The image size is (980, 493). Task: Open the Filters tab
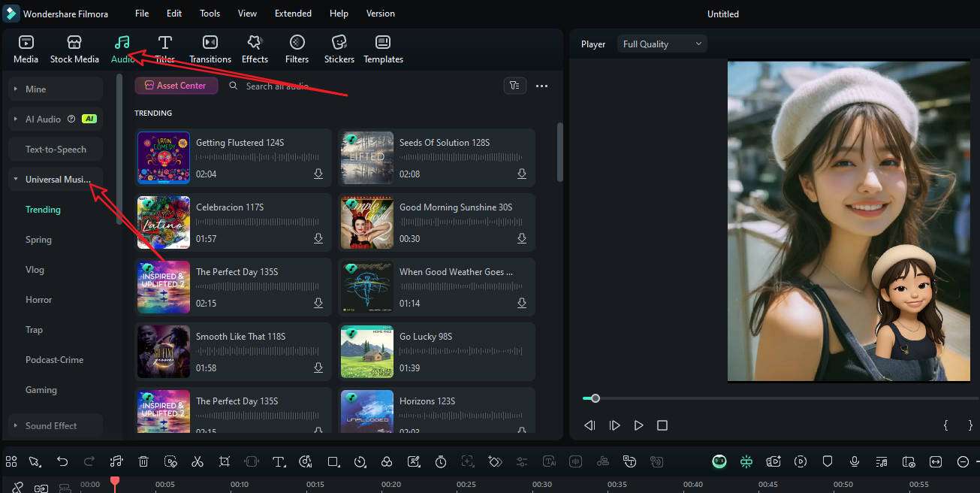click(297, 49)
